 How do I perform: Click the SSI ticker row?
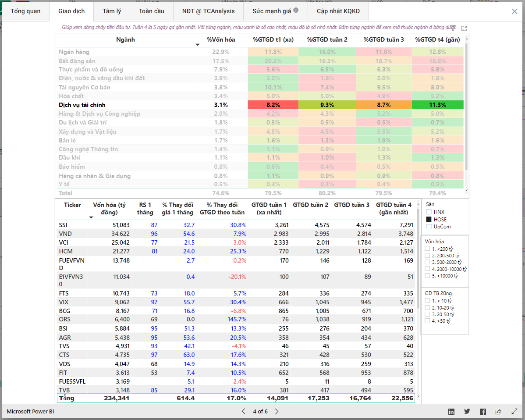[64, 225]
